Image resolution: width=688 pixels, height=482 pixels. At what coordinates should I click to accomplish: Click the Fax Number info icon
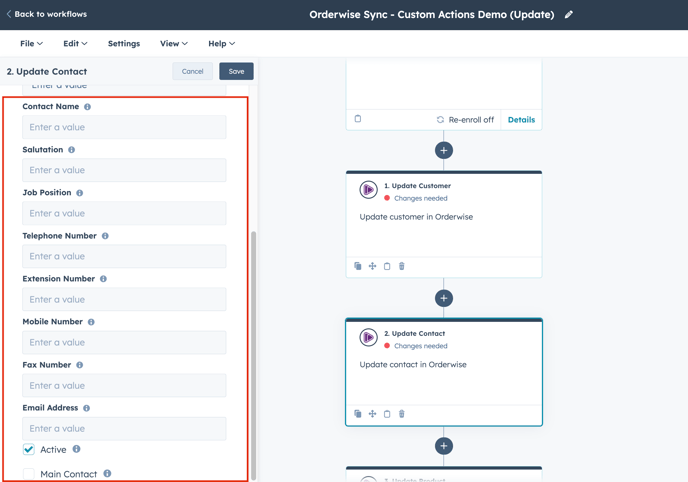79,365
